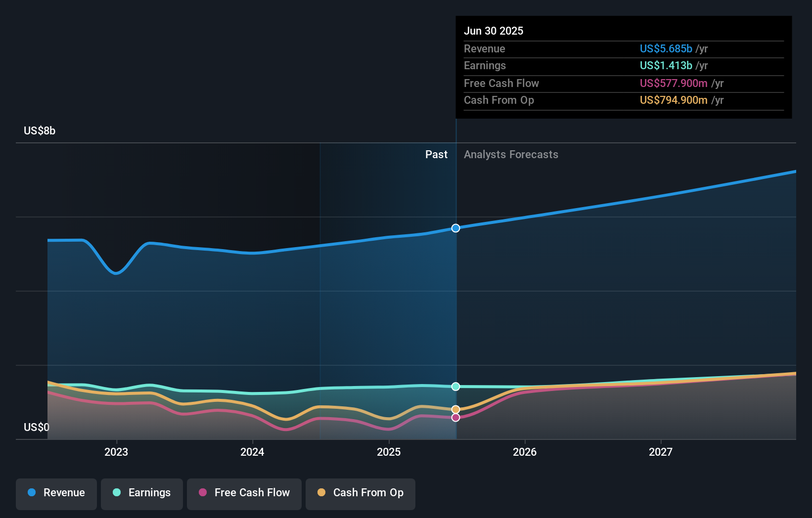
Task: Click the Jun 30 2025 tooltip header
Action: click(494, 31)
